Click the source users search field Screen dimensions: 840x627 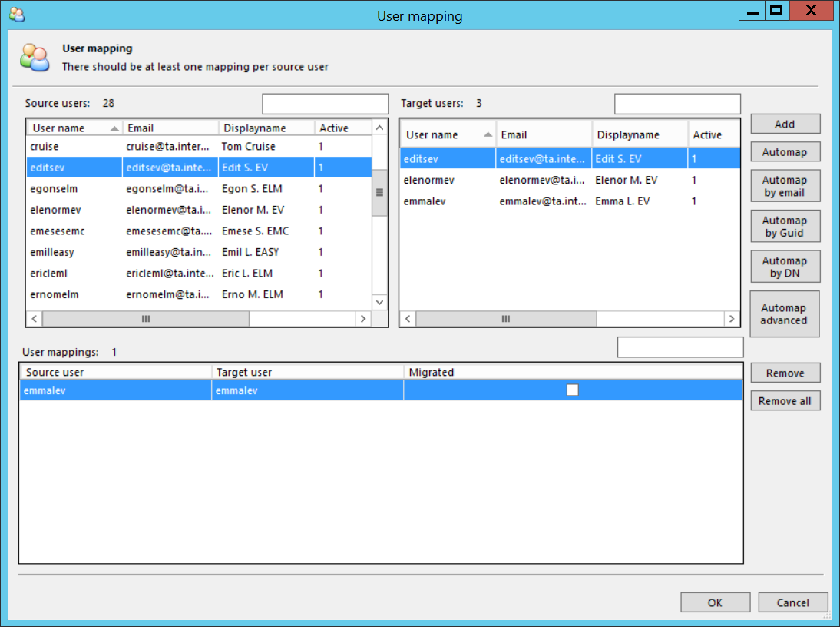(326, 104)
